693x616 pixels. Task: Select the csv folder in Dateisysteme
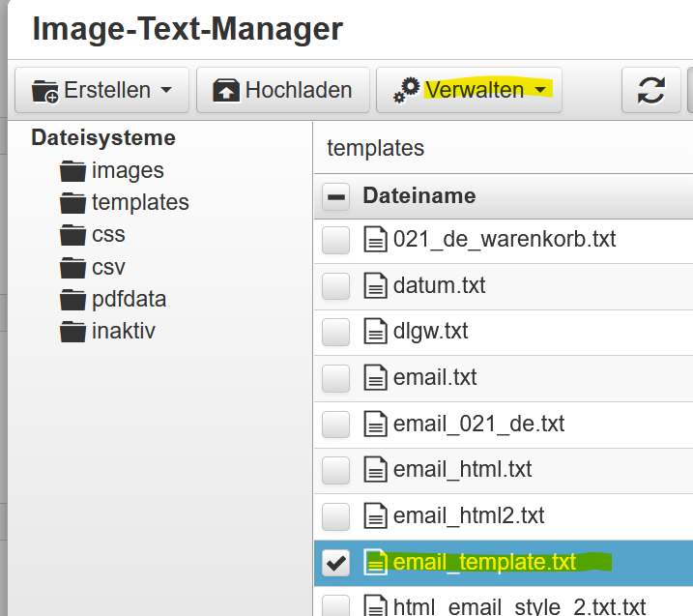click(x=107, y=267)
